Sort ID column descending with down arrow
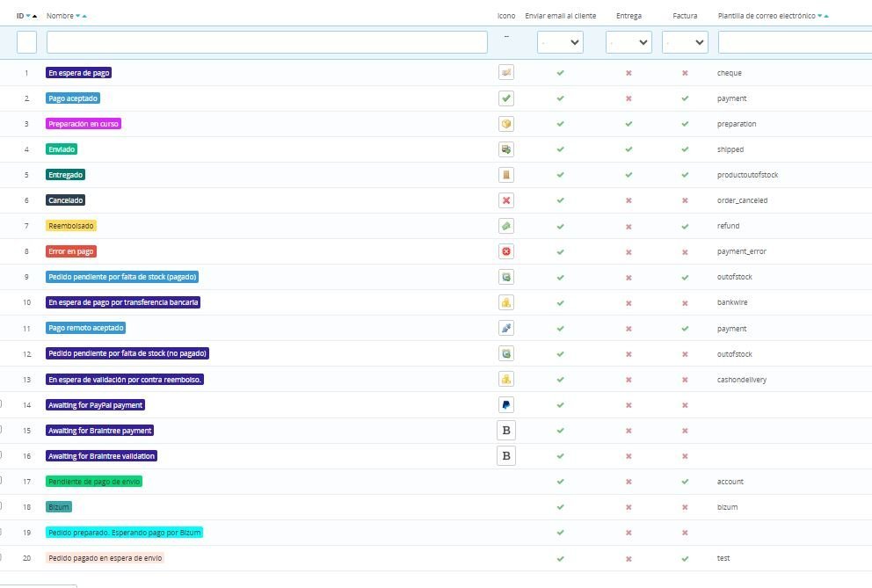 28,16
